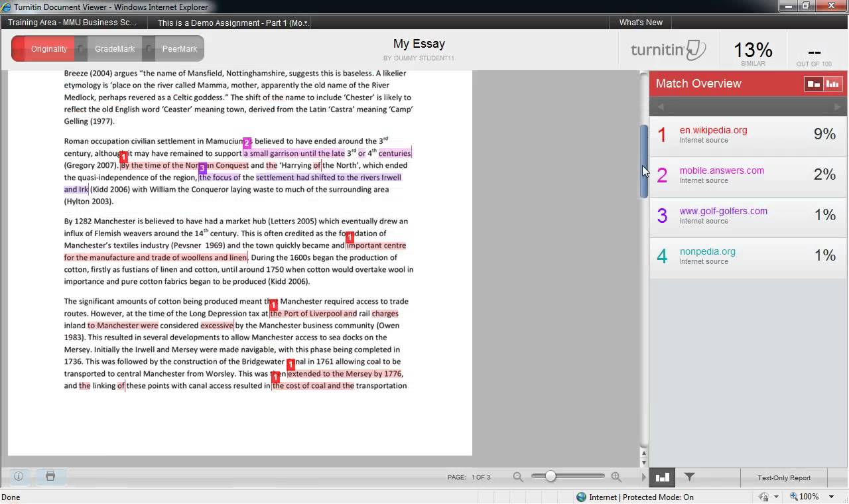Open the What's New tab
This screenshot has width=849, height=504.
click(x=641, y=23)
